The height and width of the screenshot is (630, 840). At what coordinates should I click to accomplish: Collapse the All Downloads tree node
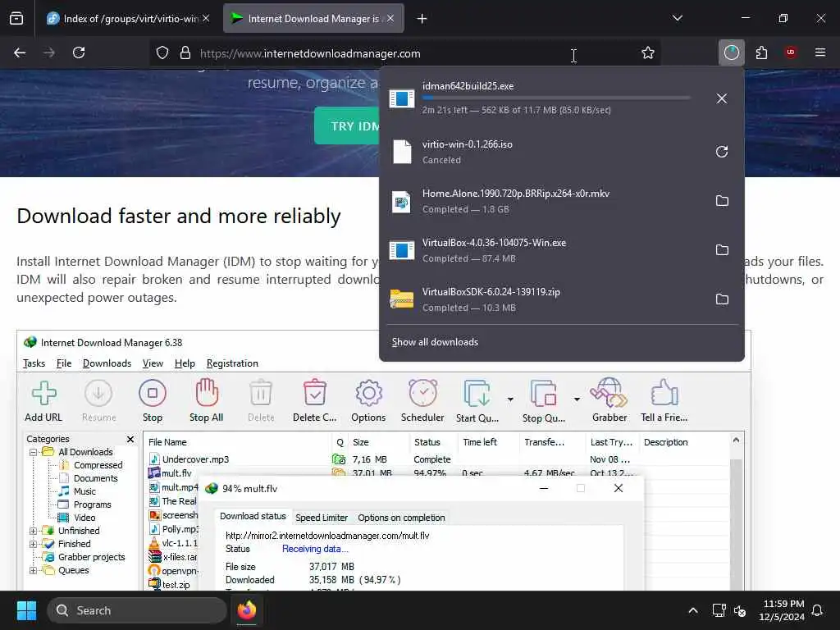point(33,452)
